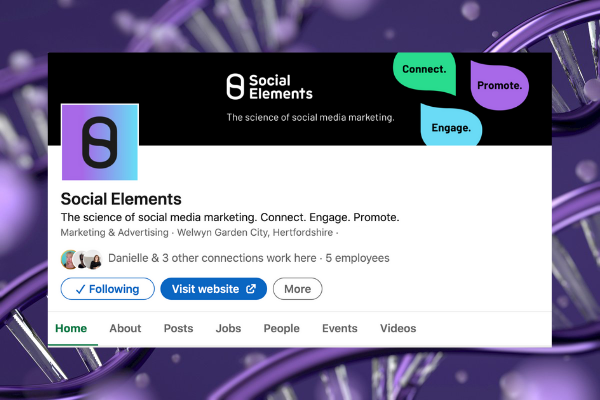The image size is (600, 400).
Task: Click the third connection avatar photo
Action: coord(93,259)
